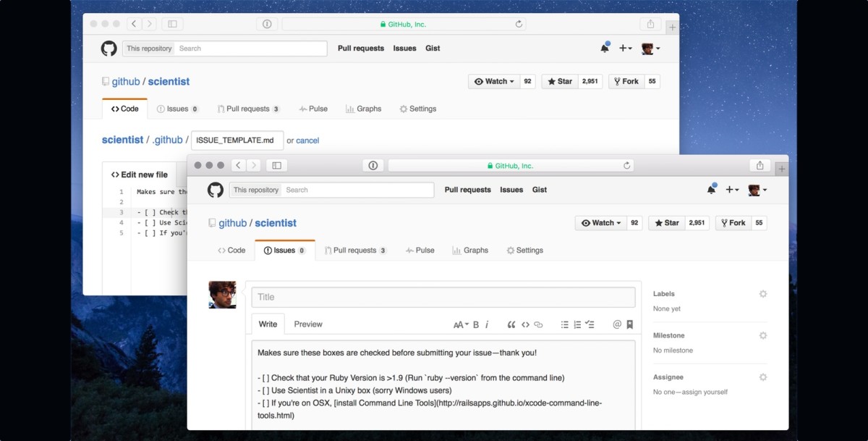The image size is (868, 441).
Task: Click share icon in back Safari window
Action: pos(650,24)
